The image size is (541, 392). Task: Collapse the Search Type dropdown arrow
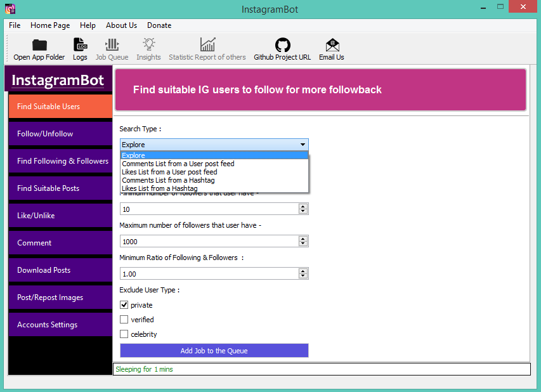click(x=303, y=145)
